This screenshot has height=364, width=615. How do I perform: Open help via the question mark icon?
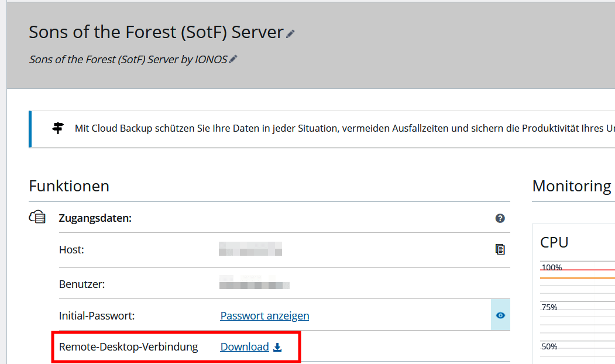coord(500,218)
